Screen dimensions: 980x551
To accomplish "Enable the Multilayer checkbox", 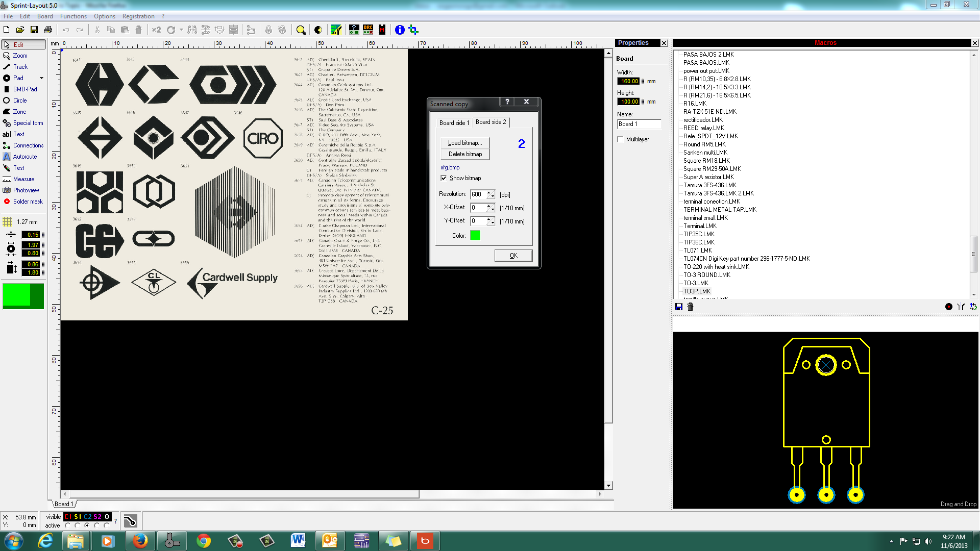I will 620,139.
